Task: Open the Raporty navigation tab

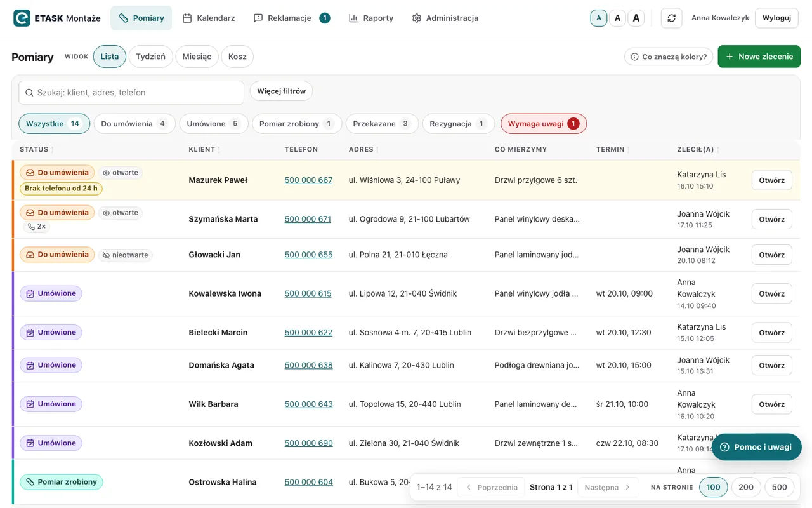Action: click(x=371, y=18)
